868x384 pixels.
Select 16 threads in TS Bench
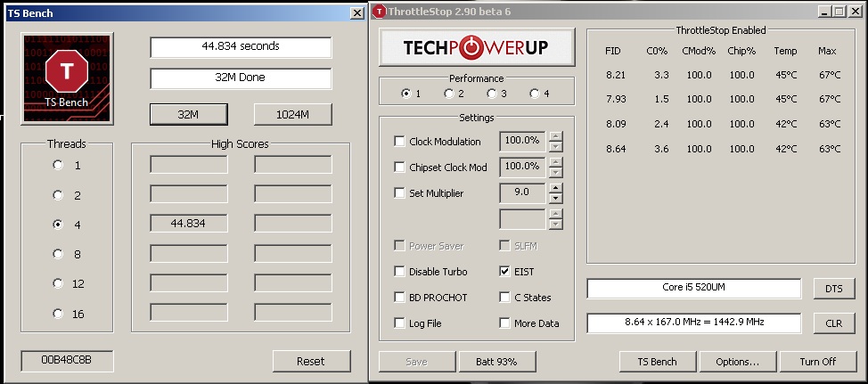tap(58, 314)
